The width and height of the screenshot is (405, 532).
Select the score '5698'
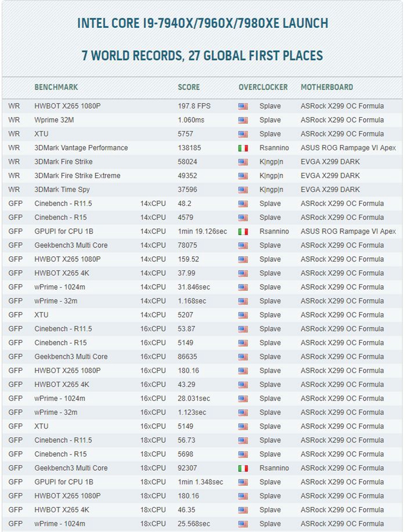[x=185, y=453]
